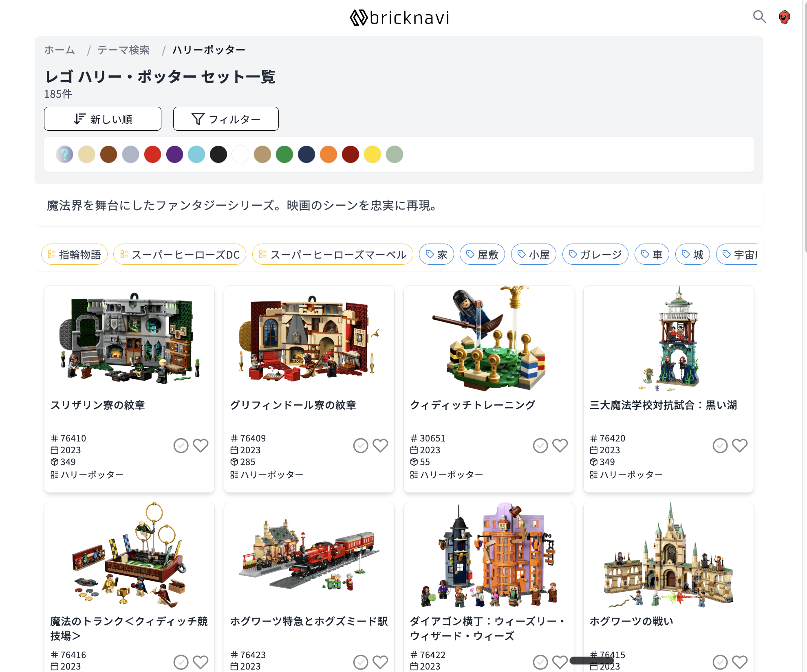The width and height of the screenshot is (807, 672).
Task: Mark set 76422 as owned
Action: [540, 662]
